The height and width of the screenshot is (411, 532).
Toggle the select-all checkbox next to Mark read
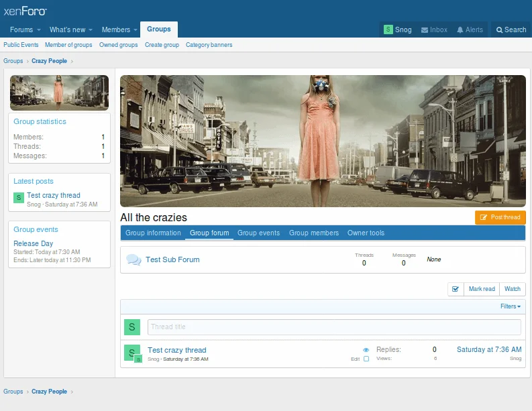(x=456, y=289)
